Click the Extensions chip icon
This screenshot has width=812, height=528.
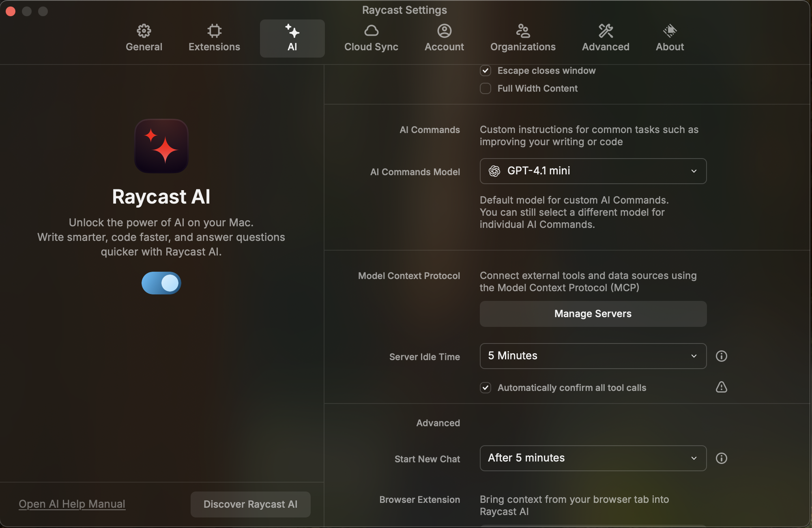tap(214, 31)
